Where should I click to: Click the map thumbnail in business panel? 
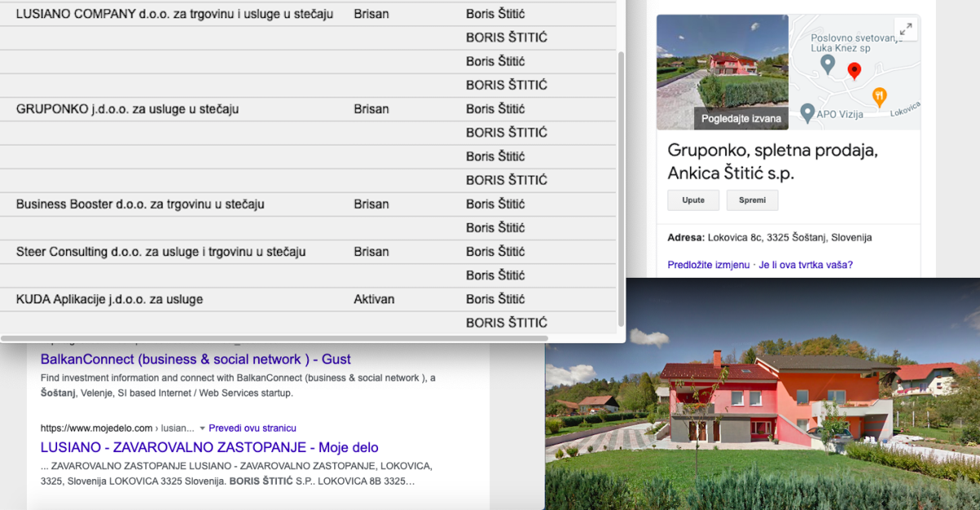point(854,72)
